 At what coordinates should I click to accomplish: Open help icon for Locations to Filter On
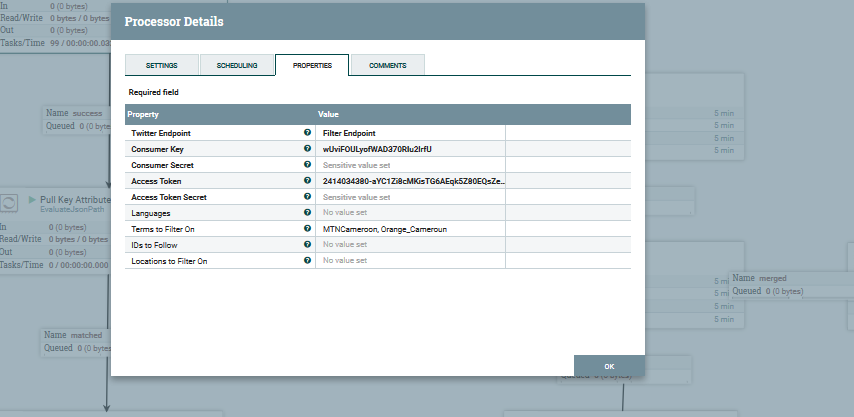307,260
